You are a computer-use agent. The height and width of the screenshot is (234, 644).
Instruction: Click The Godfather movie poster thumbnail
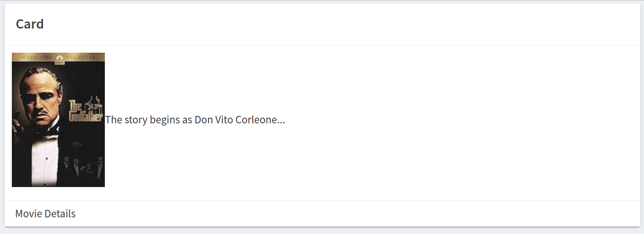[x=58, y=120]
